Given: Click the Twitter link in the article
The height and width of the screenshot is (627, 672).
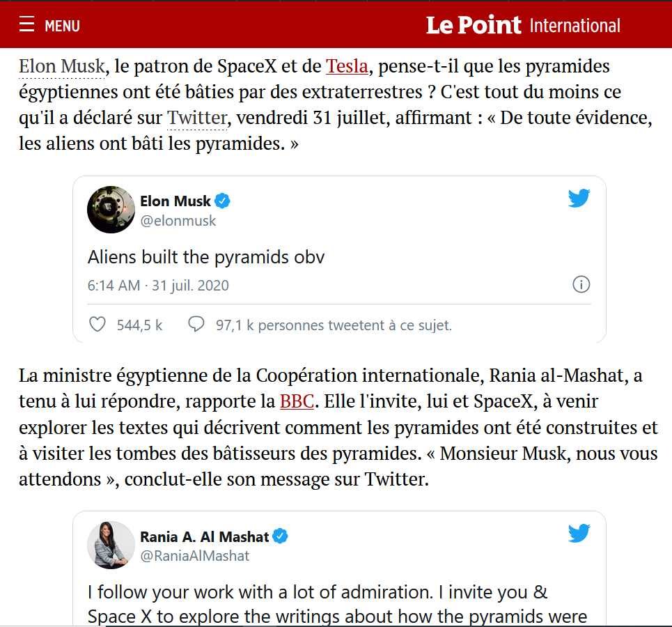Looking at the screenshot, I should [x=197, y=118].
